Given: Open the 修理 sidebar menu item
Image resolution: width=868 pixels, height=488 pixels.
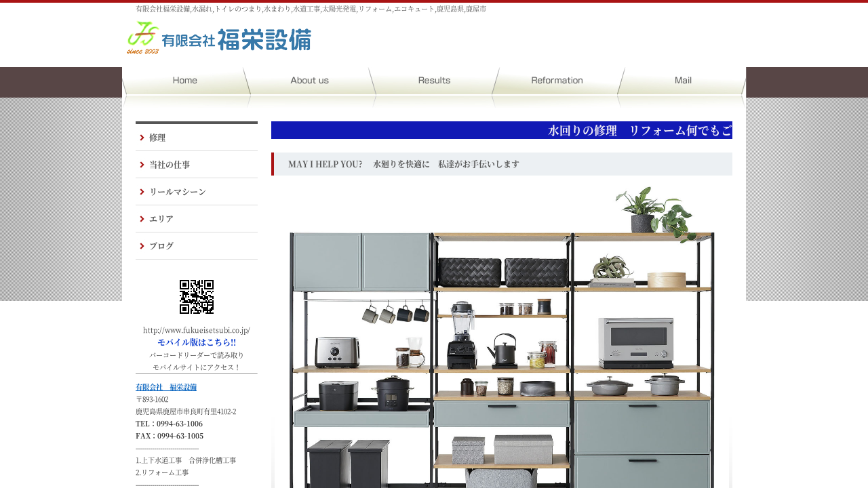Looking at the screenshot, I should [x=158, y=138].
